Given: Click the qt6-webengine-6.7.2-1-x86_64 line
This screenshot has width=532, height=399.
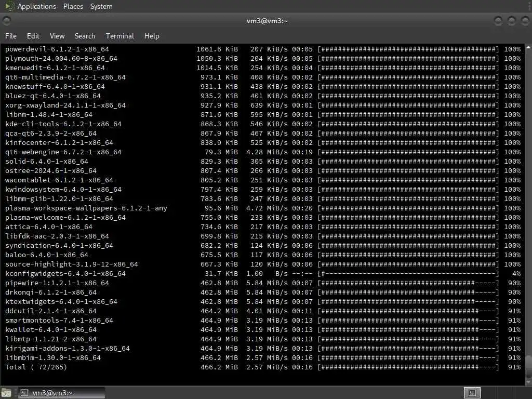Looking at the screenshot, I should pos(263,152).
